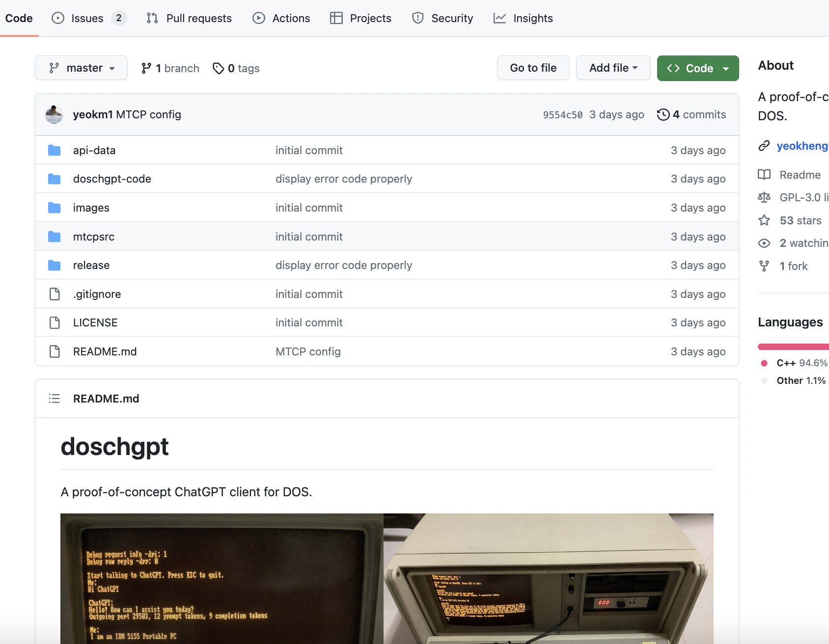Open the 9554c50 commit hash
This screenshot has width=829, height=644.
[x=562, y=115]
